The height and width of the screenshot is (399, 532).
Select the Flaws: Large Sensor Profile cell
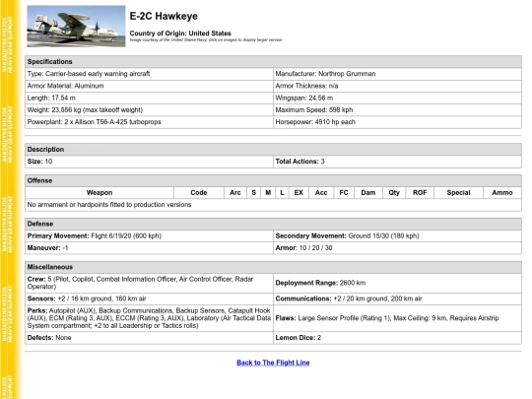[397, 318]
